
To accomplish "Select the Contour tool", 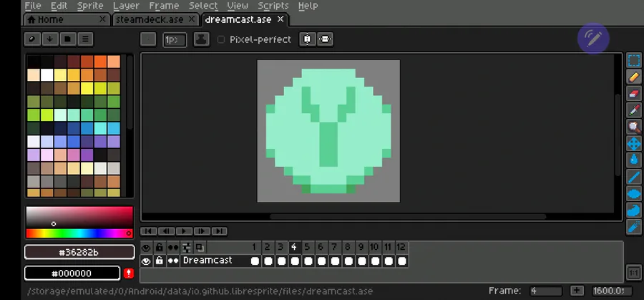I will (634, 211).
